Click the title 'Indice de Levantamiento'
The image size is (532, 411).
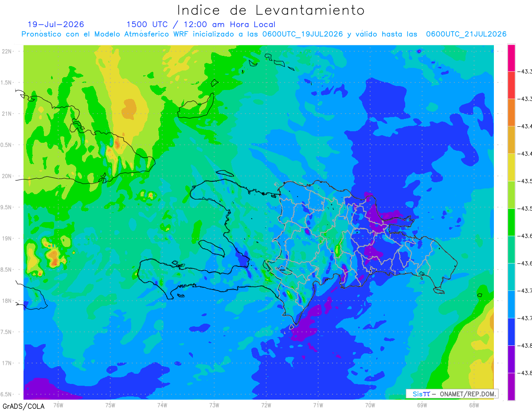(270, 10)
